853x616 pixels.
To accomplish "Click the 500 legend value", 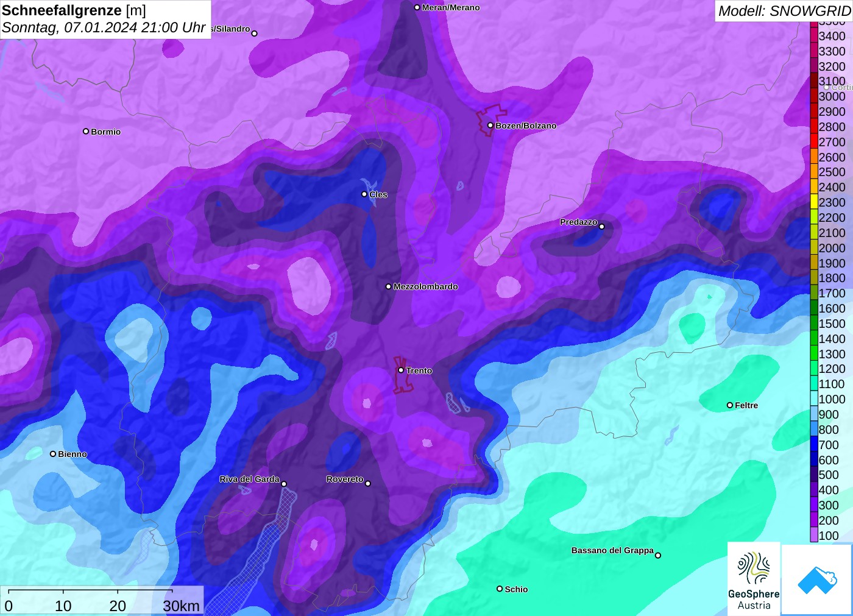I will (x=829, y=475).
